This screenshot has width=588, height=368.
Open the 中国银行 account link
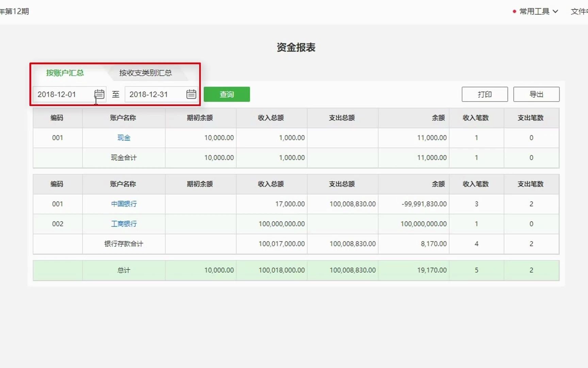[x=124, y=204]
